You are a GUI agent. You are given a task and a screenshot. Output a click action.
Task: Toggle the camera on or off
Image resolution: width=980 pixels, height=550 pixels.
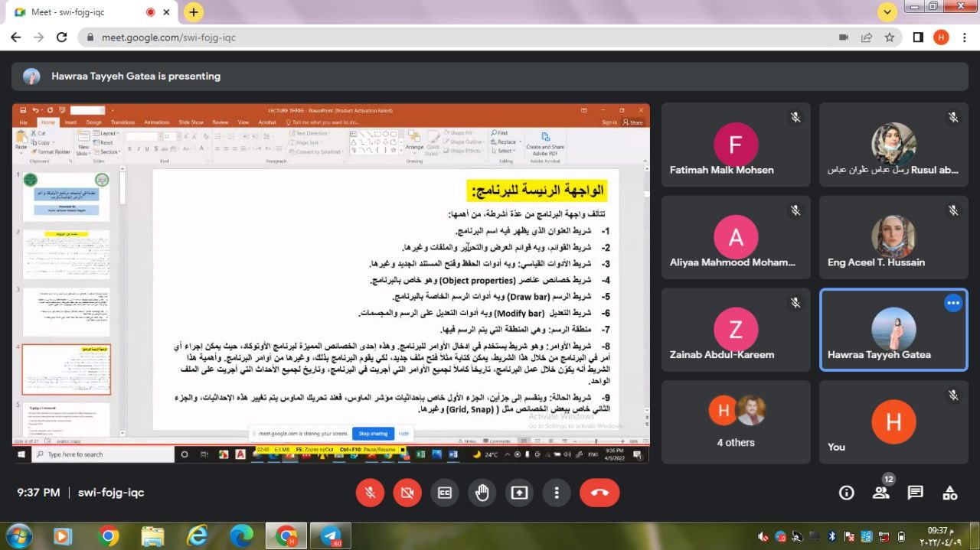407,493
